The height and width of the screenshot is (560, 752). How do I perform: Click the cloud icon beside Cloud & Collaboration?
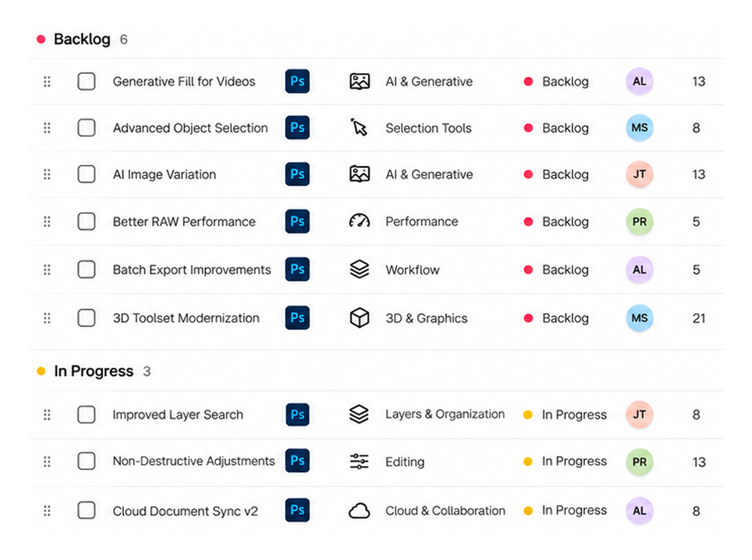click(359, 510)
